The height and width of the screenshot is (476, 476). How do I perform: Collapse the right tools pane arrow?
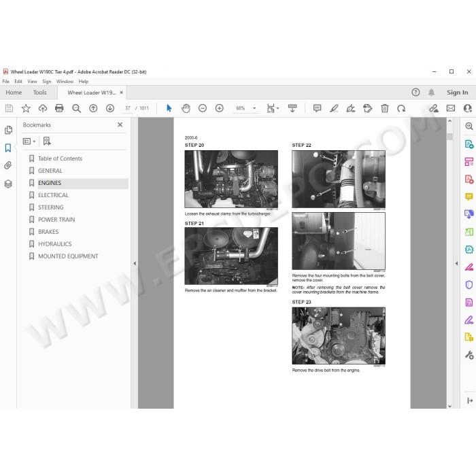[456, 264]
